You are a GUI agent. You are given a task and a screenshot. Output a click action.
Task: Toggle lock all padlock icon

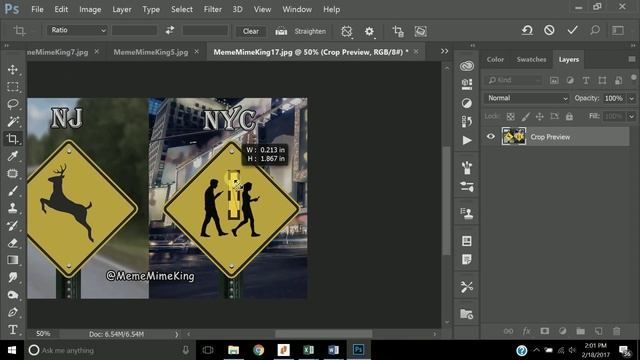(x=569, y=116)
